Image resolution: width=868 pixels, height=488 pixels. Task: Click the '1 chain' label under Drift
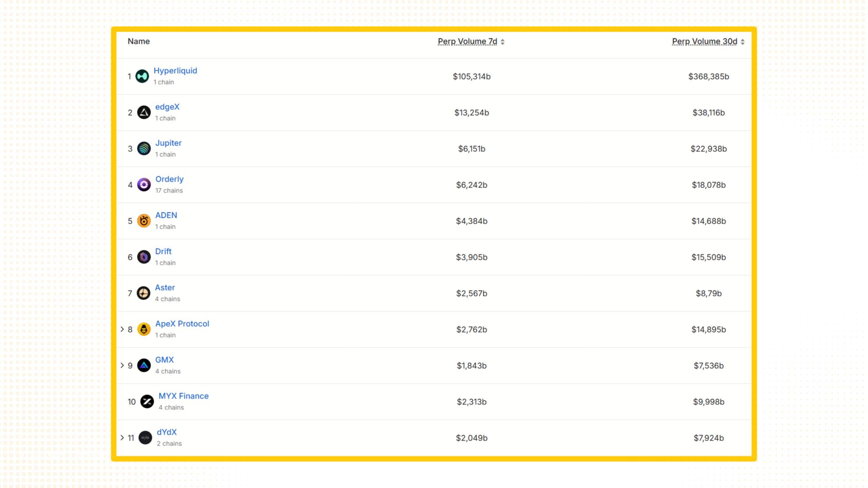click(165, 263)
